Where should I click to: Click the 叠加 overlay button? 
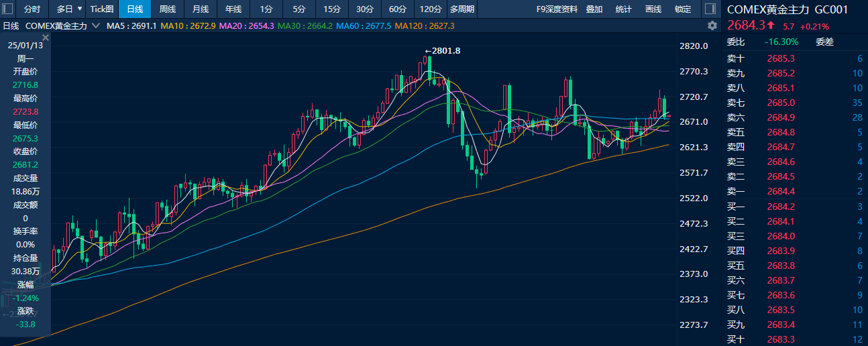(594, 9)
